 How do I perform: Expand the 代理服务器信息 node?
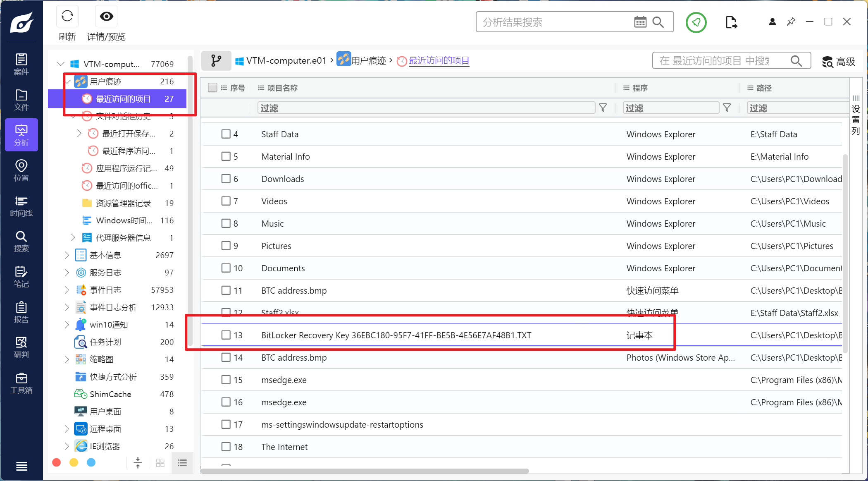[x=73, y=238]
